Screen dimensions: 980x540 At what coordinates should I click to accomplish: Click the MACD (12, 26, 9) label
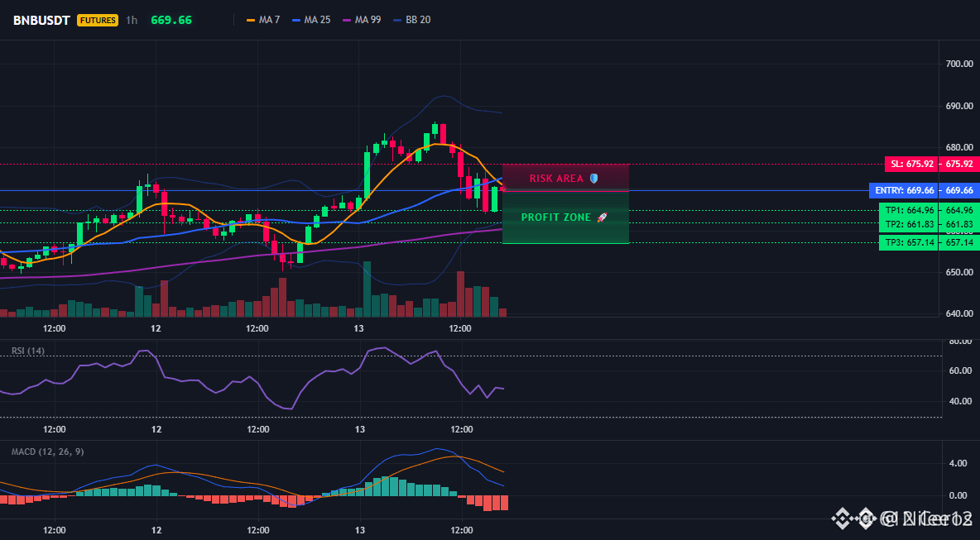(47, 452)
